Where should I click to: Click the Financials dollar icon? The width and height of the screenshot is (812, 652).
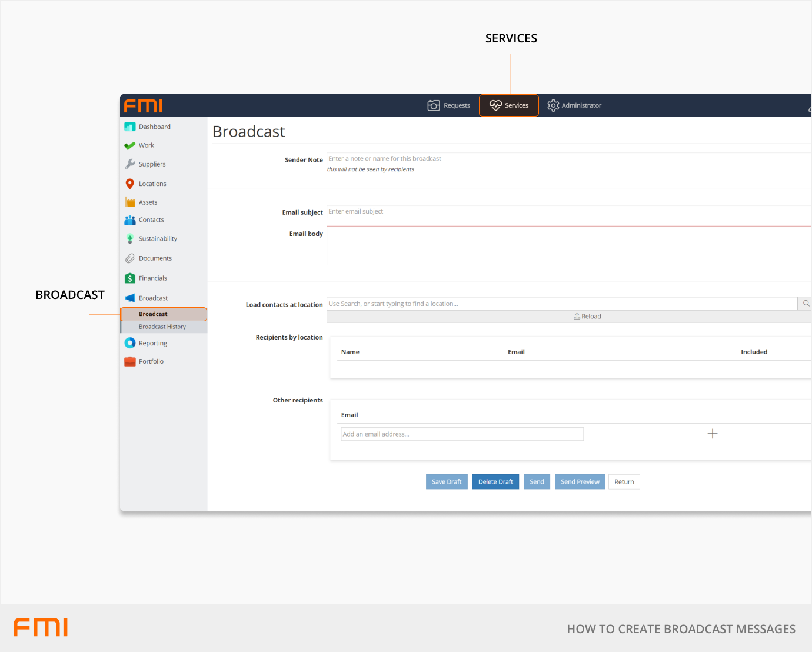coord(130,278)
